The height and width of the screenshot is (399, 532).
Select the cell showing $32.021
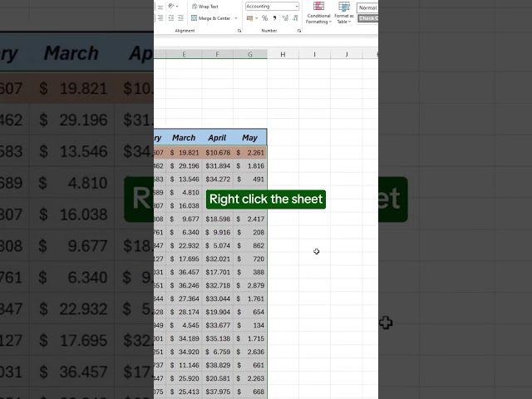click(x=218, y=259)
